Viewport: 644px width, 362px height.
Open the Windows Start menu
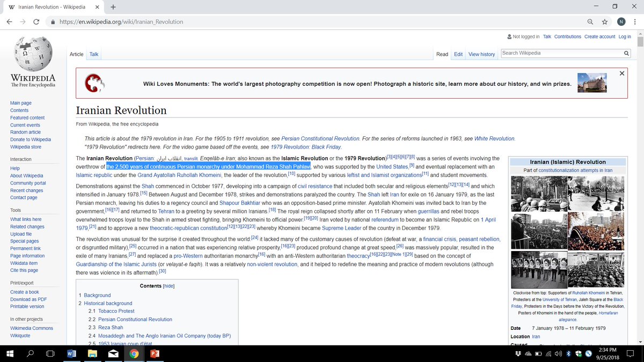(x=10, y=353)
